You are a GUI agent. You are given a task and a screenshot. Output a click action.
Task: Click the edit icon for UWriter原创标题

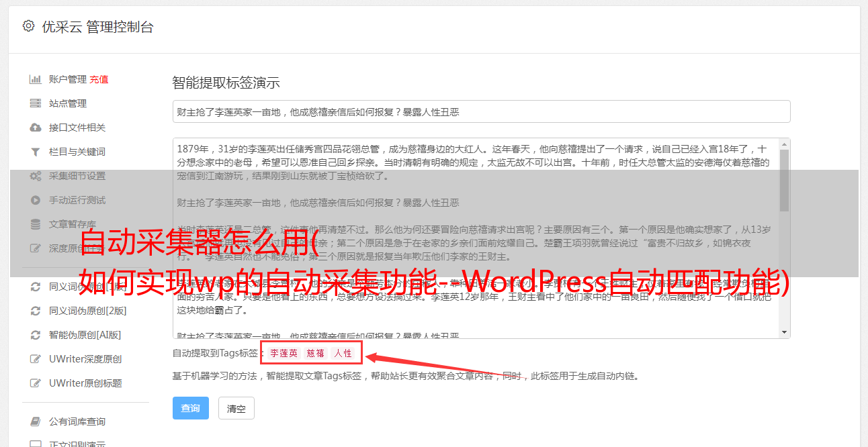coord(36,383)
